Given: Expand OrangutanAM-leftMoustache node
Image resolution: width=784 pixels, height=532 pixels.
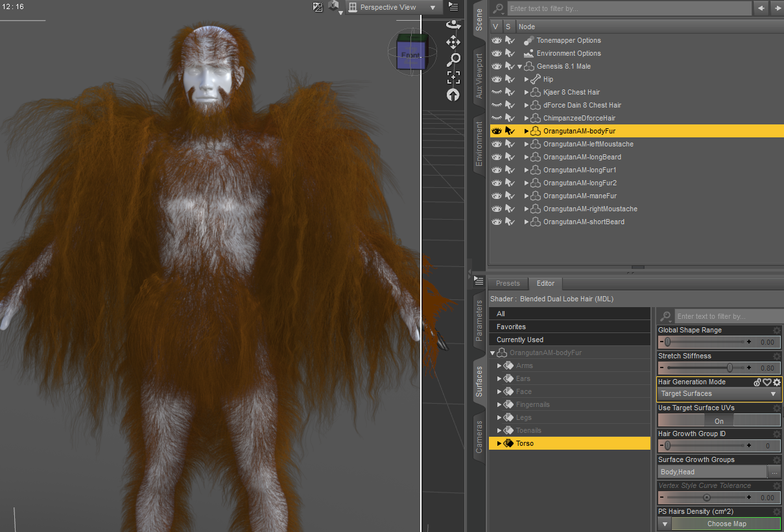Looking at the screenshot, I should click(527, 144).
